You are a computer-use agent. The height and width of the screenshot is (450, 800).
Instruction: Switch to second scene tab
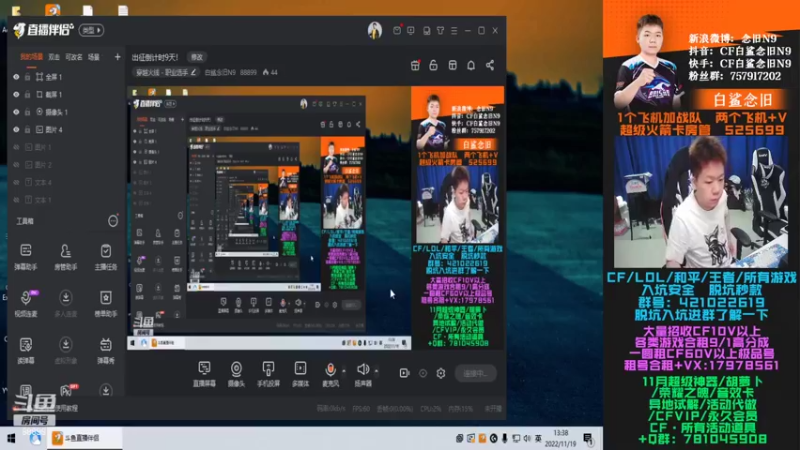(x=54, y=57)
